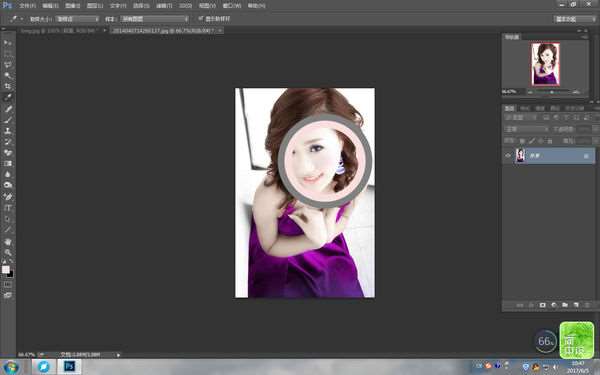Open layer filter kind dropdown
This screenshot has width=600, height=375.
520,117
